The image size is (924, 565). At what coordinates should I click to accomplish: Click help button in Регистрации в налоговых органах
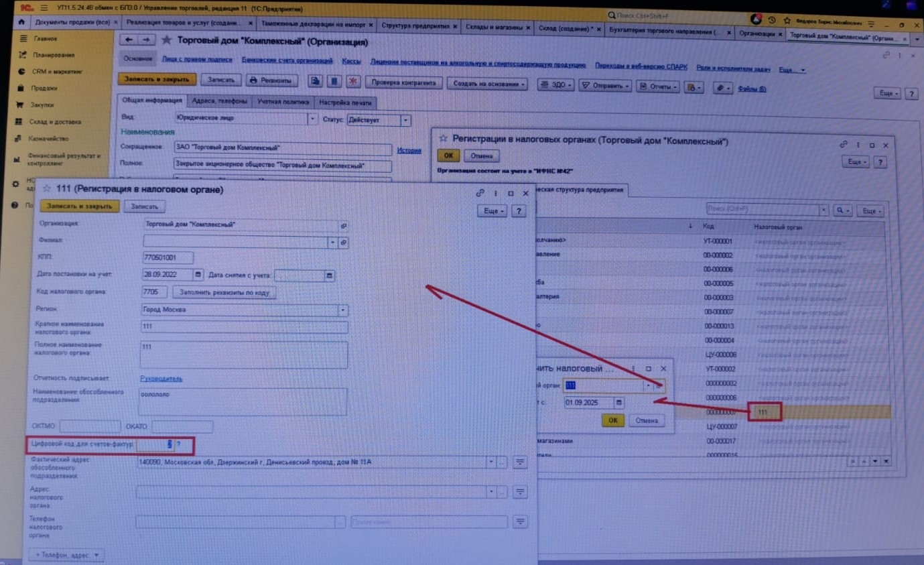[880, 162]
